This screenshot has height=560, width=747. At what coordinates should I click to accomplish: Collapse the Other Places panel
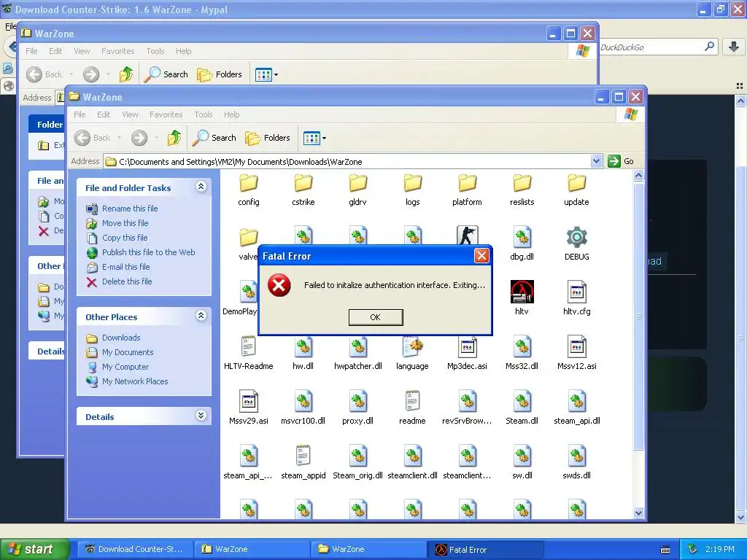pyautogui.click(x=201, y=316)
